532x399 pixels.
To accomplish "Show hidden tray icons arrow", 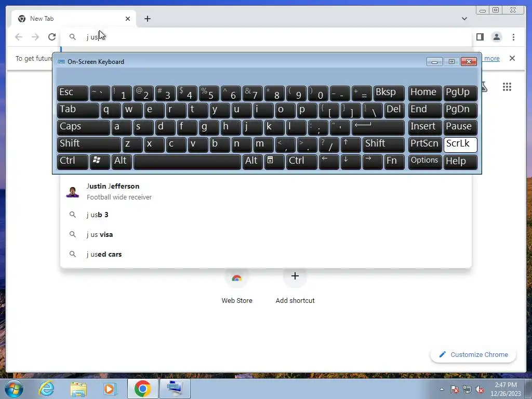I will tap(442, 389).
